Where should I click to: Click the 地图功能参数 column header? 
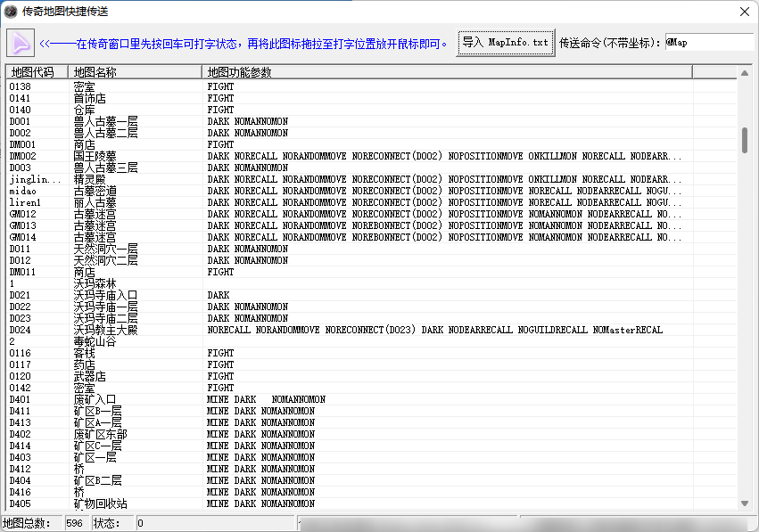tap(446, 72)
